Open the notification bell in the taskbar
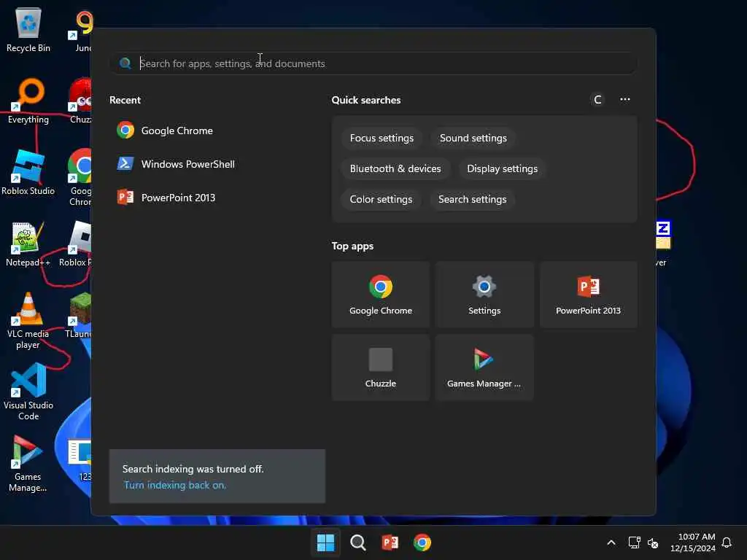Image resolution: width=747 pixels, height=560 pixels. pyautogui.click(x=727, y=542)
